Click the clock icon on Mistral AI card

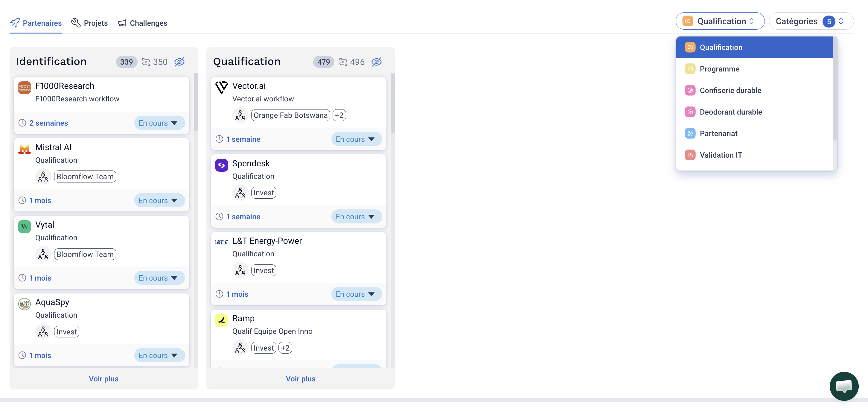[22, 200]
